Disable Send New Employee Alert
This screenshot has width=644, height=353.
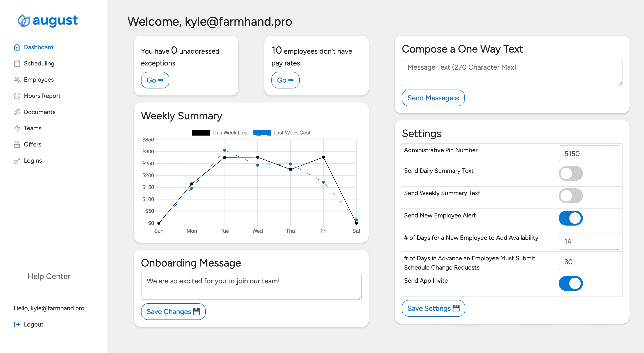pyautogui.click(x=571, y=218)
